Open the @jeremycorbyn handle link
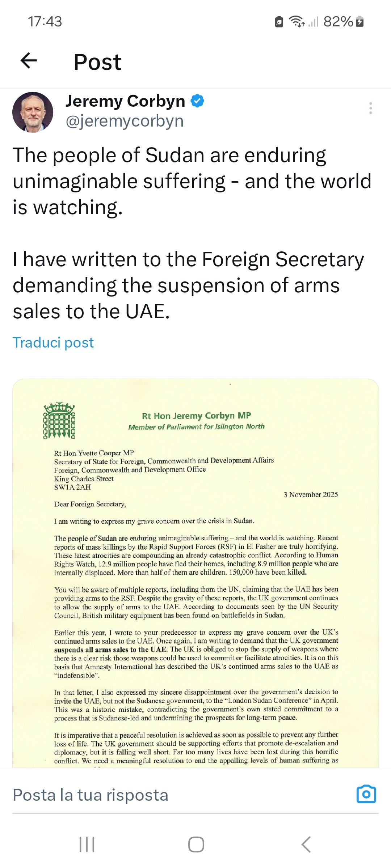Screen dimensions: 391x868 pyautogui.click(x=125, y=121)
